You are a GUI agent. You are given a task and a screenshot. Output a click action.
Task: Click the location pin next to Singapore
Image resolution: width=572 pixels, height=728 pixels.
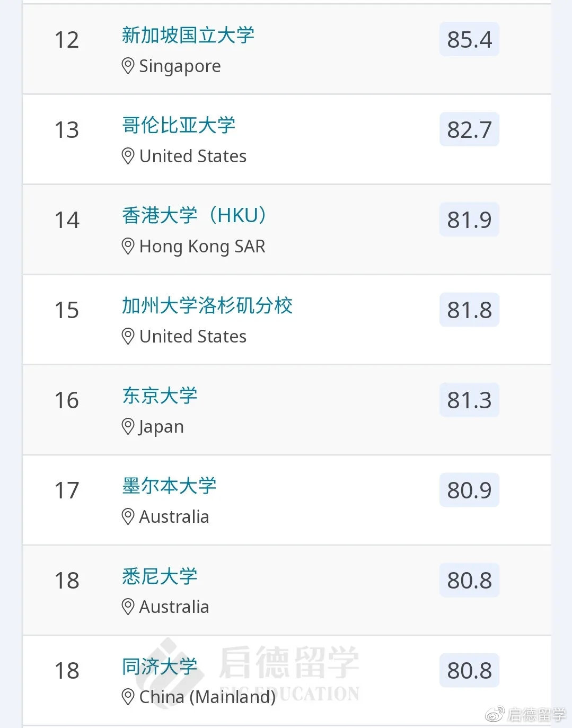click(128, 66)
